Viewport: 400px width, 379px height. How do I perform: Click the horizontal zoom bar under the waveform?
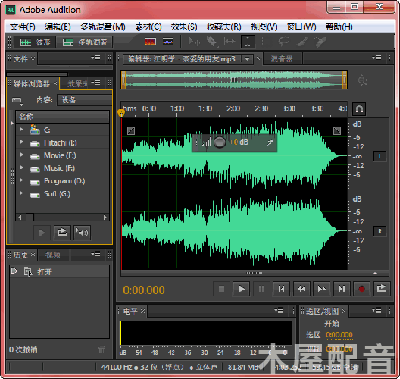tap(255, 273)
